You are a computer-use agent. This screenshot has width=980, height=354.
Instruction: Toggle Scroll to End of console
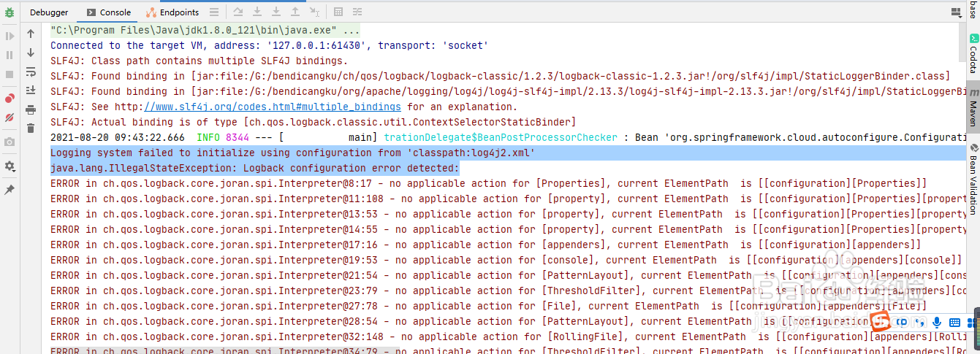tap(31, 91)
